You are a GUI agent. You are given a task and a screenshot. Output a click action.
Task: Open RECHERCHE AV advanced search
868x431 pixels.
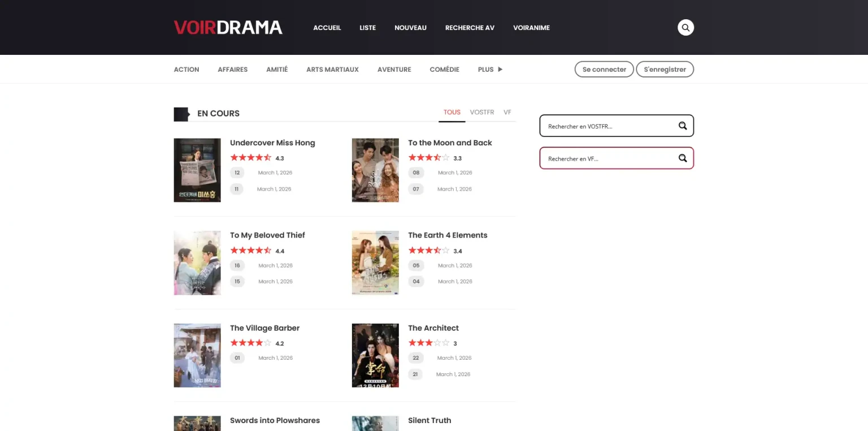pos(470,28)
